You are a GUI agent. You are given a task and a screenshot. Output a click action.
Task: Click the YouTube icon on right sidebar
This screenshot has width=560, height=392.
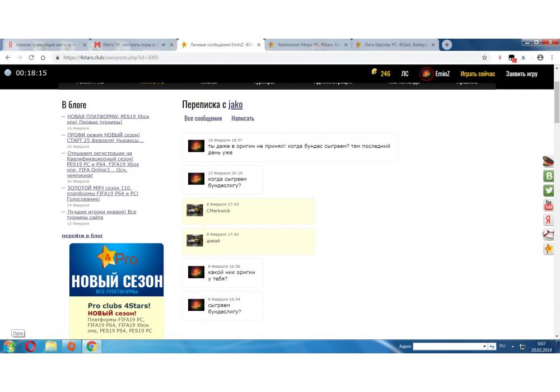549,205
